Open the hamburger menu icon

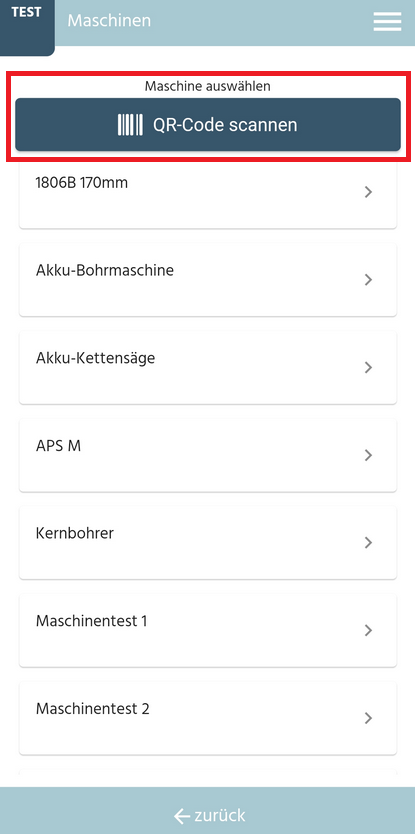[387, 21]
